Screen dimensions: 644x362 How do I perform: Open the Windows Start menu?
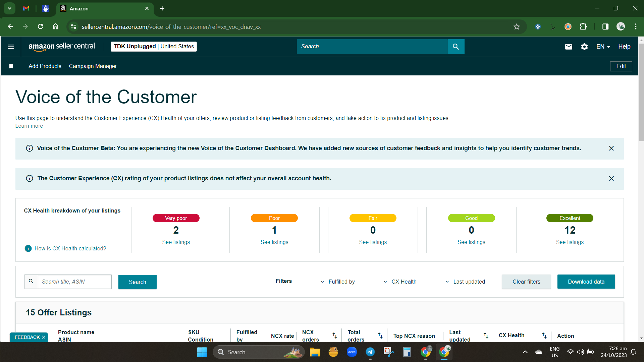202,352
